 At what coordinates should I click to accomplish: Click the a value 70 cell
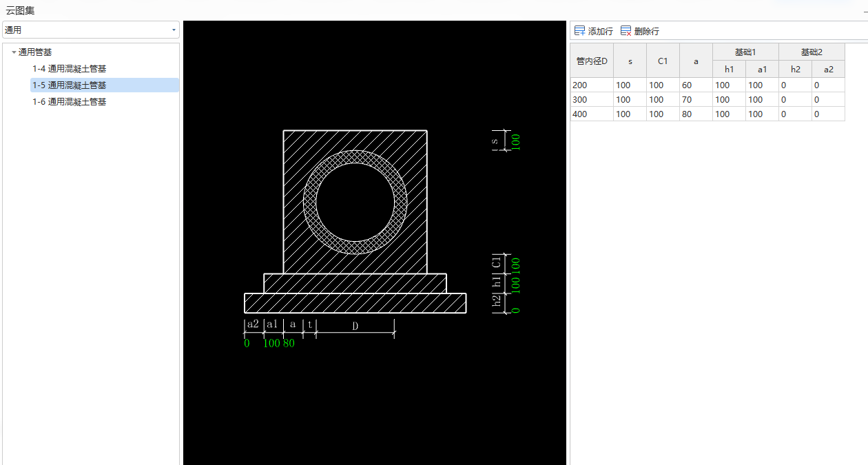[x=696, y=100]
